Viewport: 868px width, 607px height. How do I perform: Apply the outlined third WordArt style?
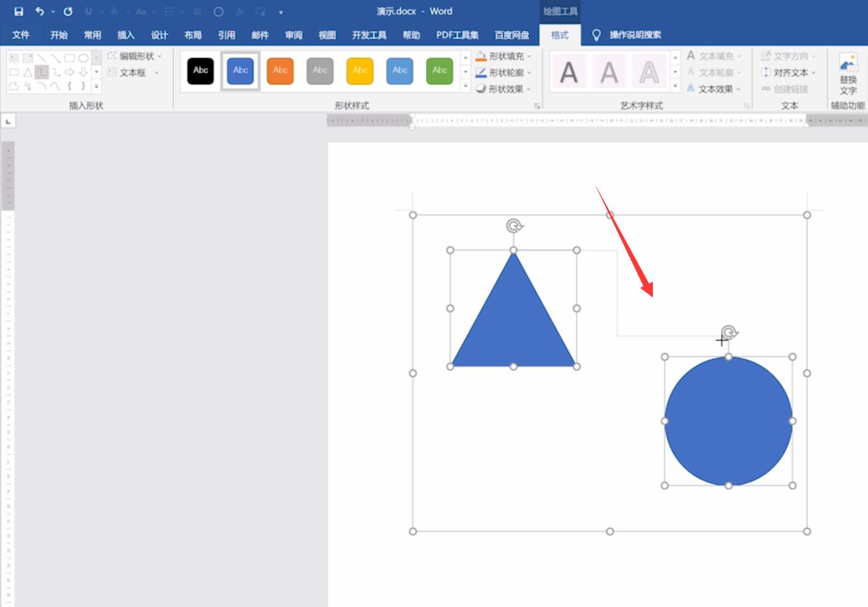point(649,72)
